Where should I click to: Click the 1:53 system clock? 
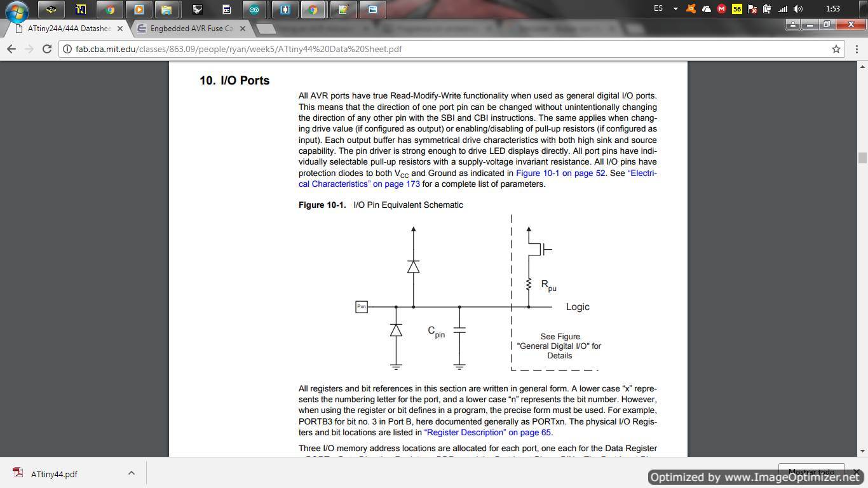click(833, 9)
